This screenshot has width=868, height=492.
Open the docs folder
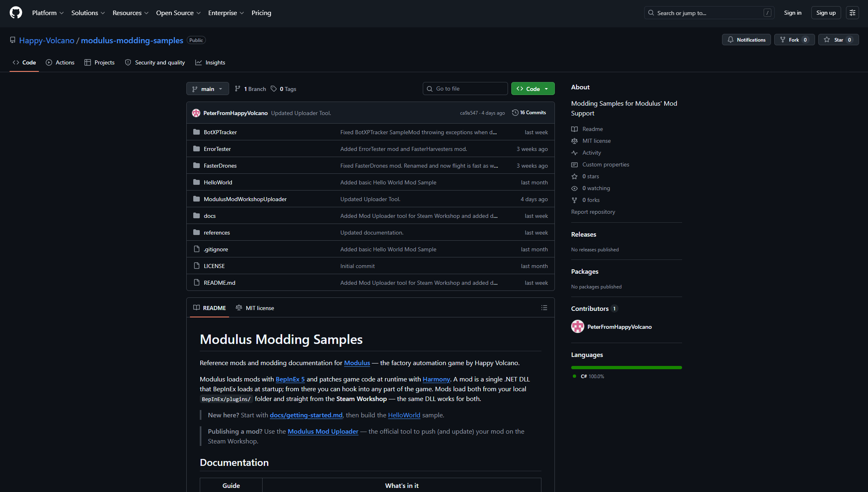210,216
